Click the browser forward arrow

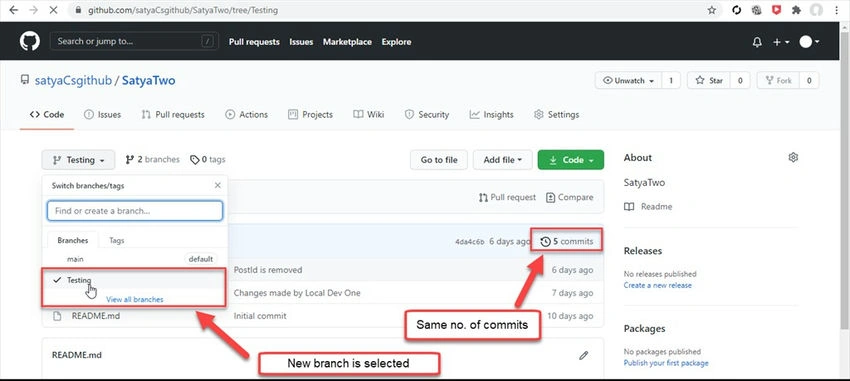coord(34,10)
